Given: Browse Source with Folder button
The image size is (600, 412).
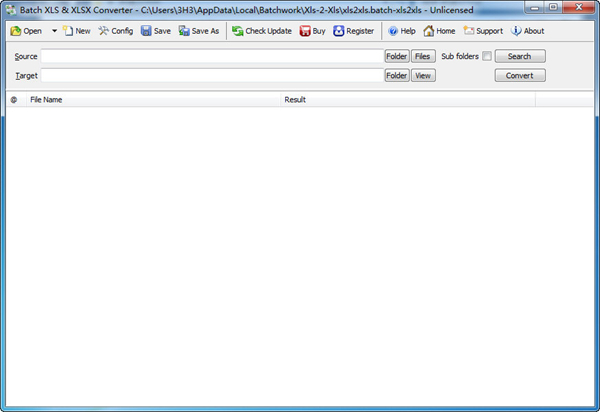Looking at the screenshot, I should click(397, 56).
